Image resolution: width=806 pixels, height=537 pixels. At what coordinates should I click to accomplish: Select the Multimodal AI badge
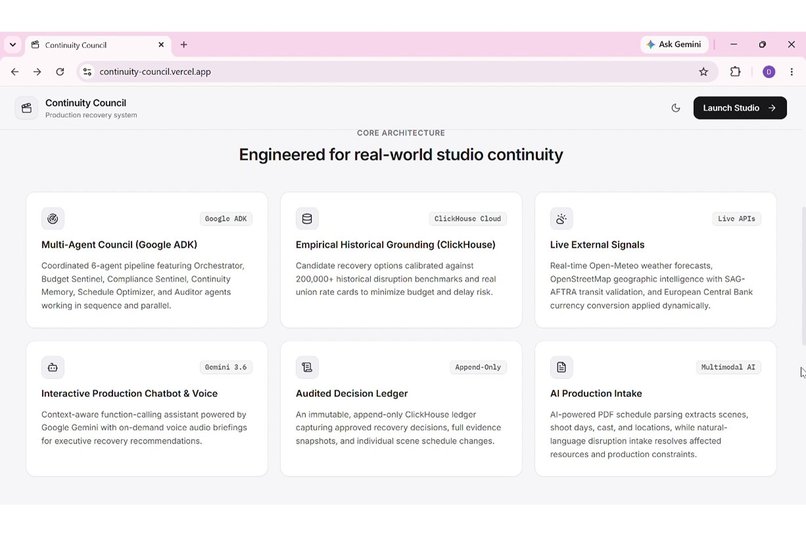click(728, 367)
